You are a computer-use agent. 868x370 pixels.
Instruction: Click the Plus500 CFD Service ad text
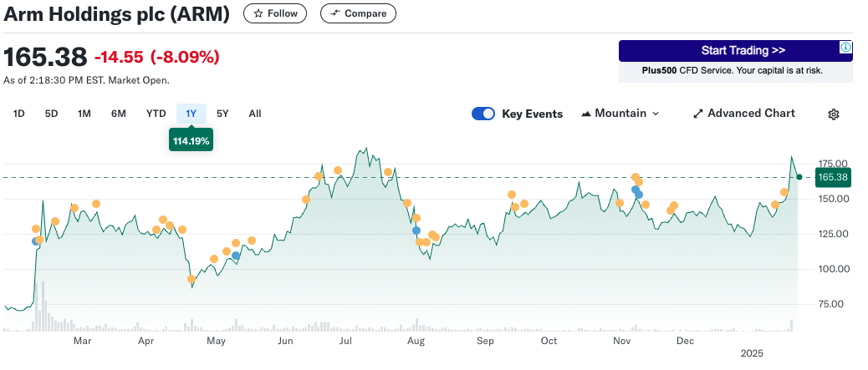(733, 71)
